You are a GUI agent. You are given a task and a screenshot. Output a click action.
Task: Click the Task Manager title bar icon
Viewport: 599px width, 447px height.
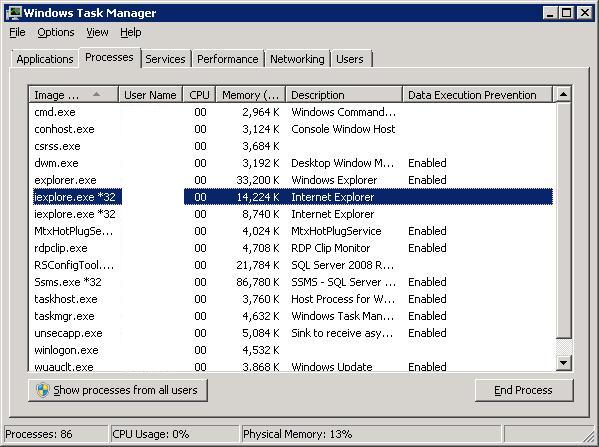pyautogui.click(x=14, y=13)
